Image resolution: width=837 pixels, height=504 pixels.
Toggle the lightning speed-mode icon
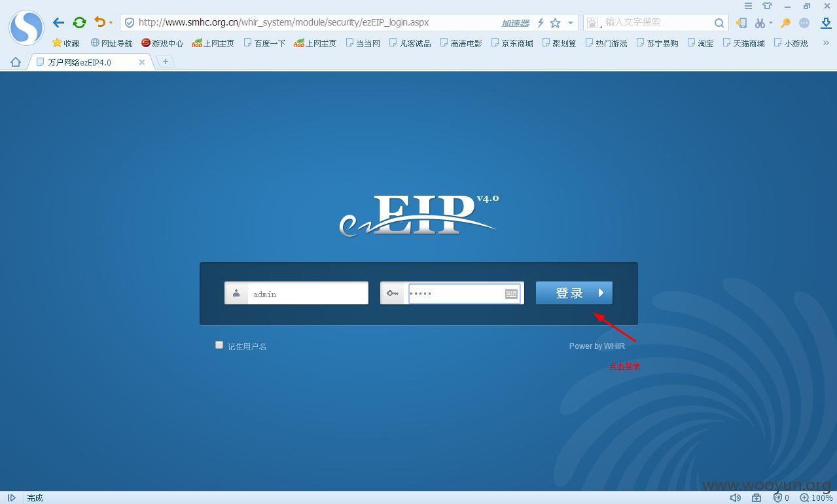click(x=541, y=23)
